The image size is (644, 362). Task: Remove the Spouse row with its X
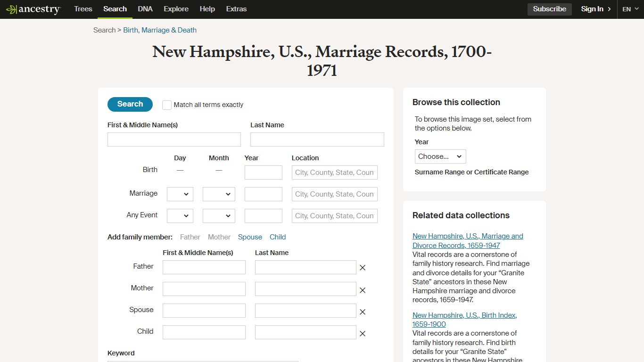pyautogui.click(x=363, y=312)
